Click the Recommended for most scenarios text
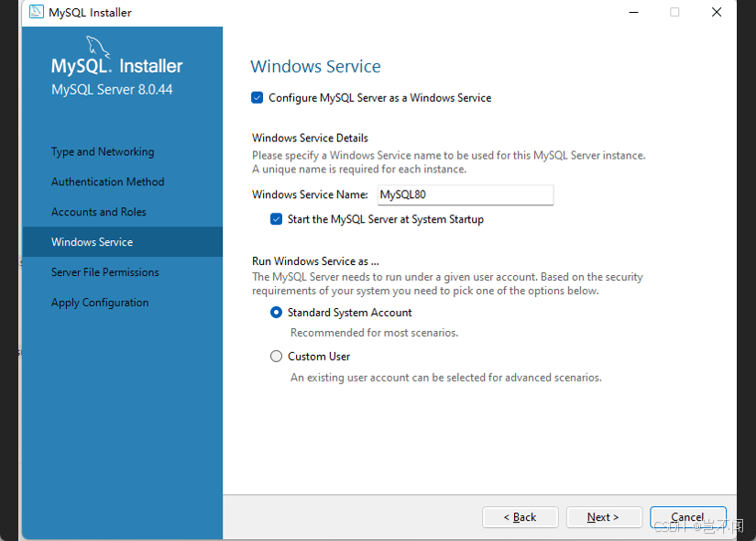The height and width of the screenshot is (541, 756). [374, 333]
